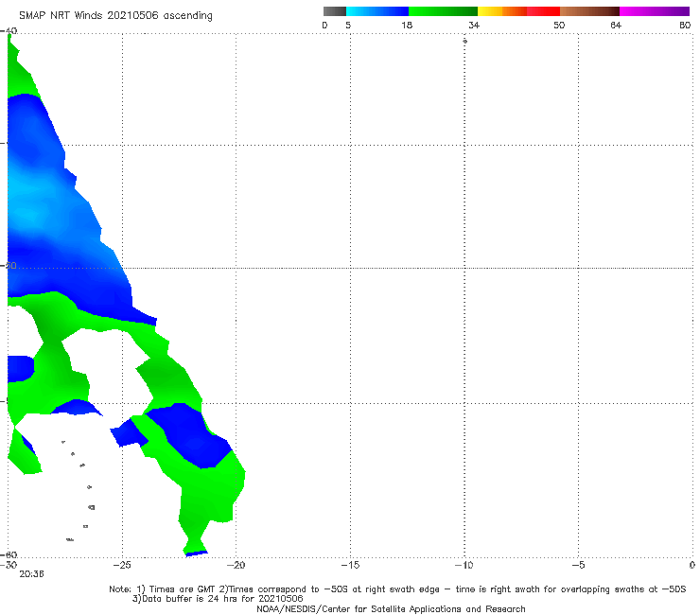Viewport: 700px width, 615px height.
Task: Click the latitude label '-50' on left edge
Action: point(9,265)
